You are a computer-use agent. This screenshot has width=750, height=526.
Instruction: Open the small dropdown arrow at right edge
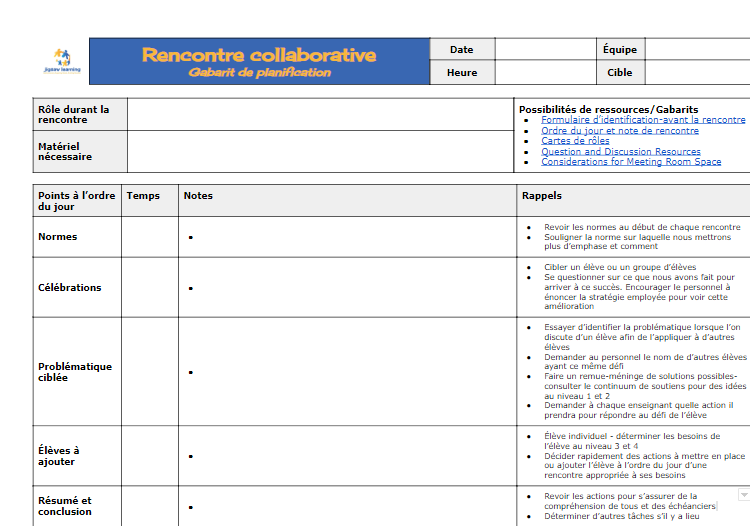[x=743, y=495]
